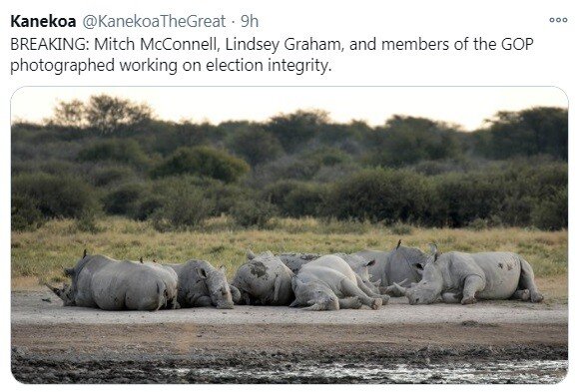Open the tweet permalink via 9h timestamp
575x392 pixels.
[x=250, y=21]
